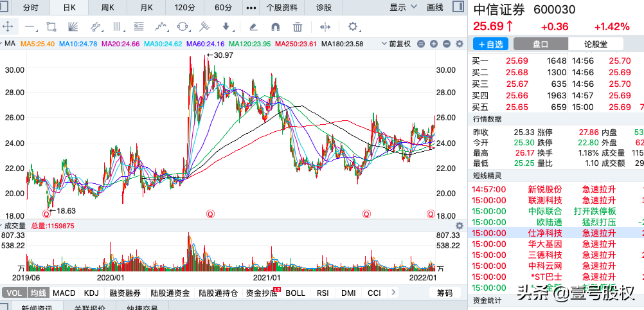Switch the indicator to CCI
Screen dimensions: 644x310
coord(374,293)
